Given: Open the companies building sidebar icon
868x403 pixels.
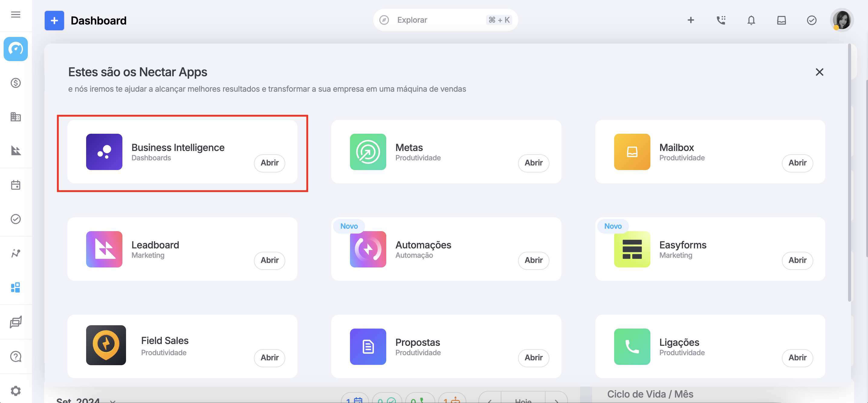Looking at the screenshot, I should (x=15, y=117).
